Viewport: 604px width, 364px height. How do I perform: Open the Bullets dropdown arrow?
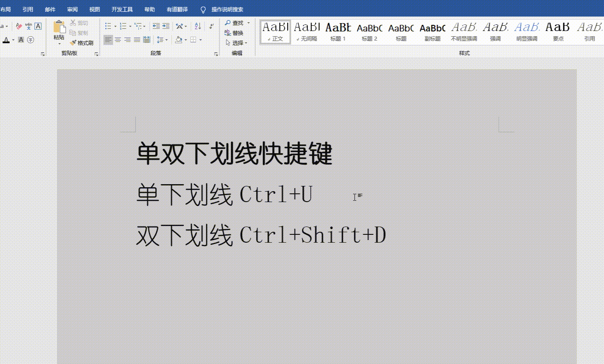point(116,26)
